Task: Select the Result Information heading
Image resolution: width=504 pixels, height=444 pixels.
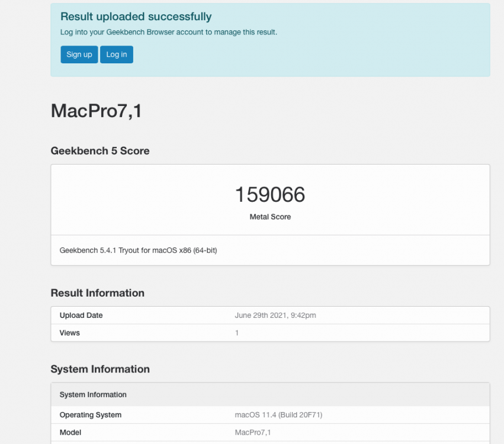Action: point(97,293)
